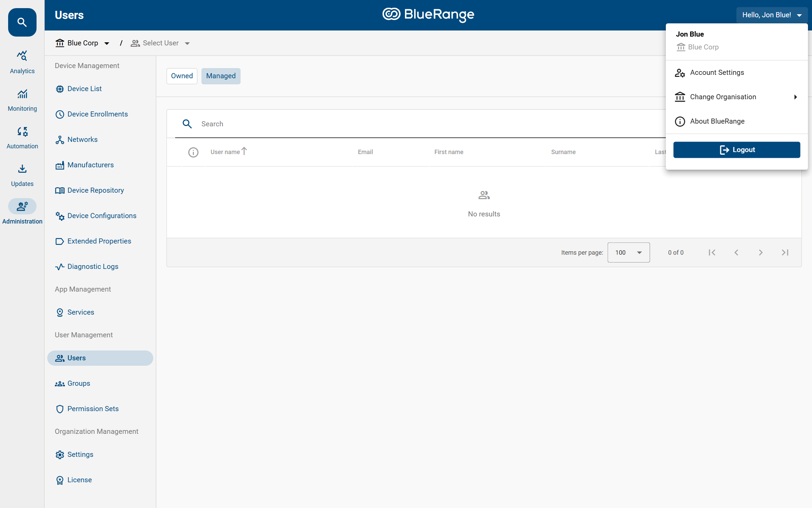Screen dimensions: 812x508
Task: Toggle the Owned filter
Action: (182, 76)
